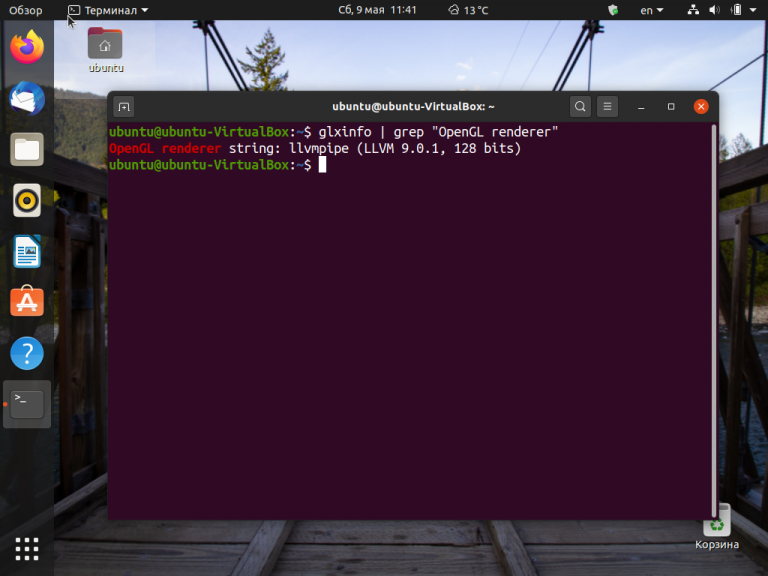Click the 13 °C weather indicator
The height and width of the screenshot is (576, 768).
(x=468, y=10)
